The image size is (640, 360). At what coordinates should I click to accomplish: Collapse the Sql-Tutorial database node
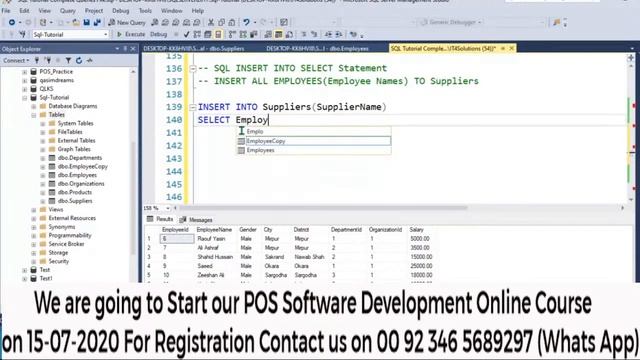pos(24,98)
